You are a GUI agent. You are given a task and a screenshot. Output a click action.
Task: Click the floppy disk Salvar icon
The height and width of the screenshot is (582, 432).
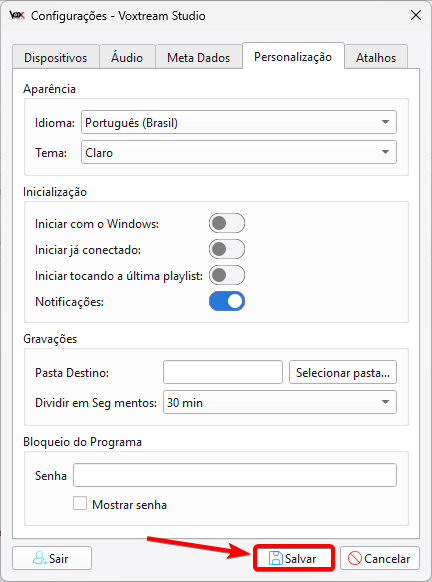point(275,558)
